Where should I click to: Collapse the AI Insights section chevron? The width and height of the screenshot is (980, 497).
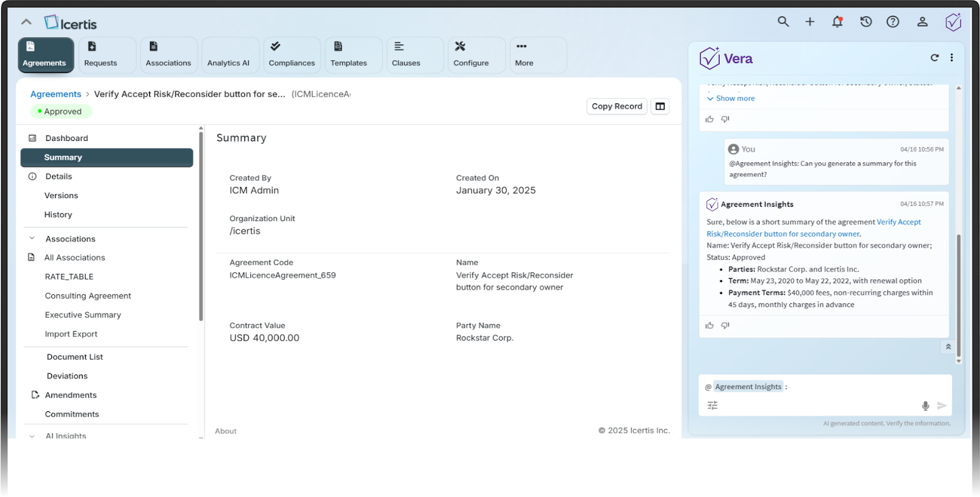pyautogui.click(x=32, y=436)
